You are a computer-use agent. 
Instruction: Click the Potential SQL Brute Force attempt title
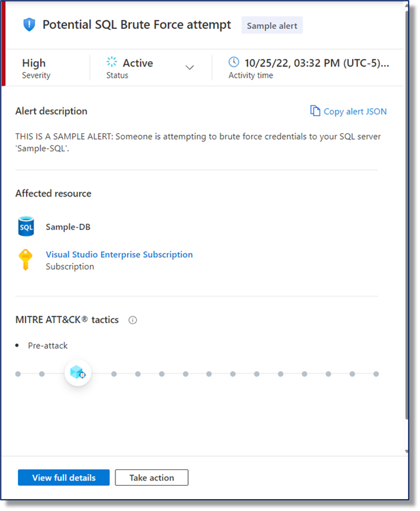point(137,25)
